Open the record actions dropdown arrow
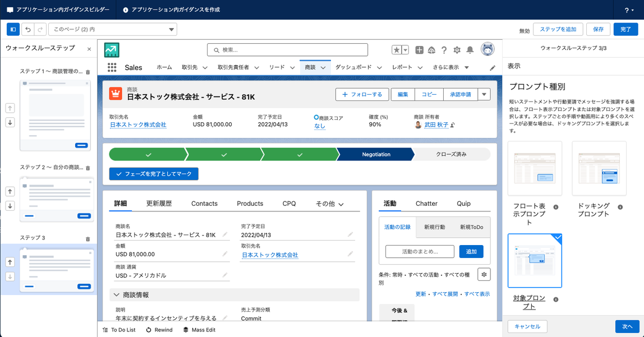 [484, 94]
